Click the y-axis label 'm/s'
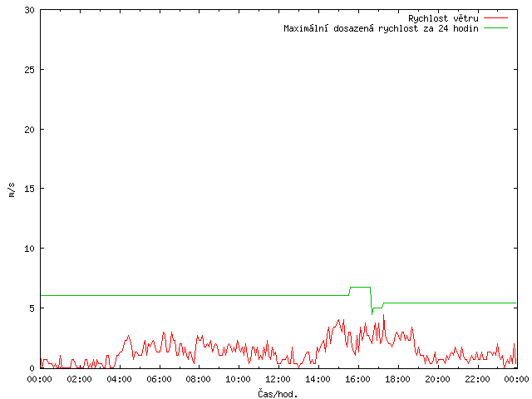 click(12, 190)
